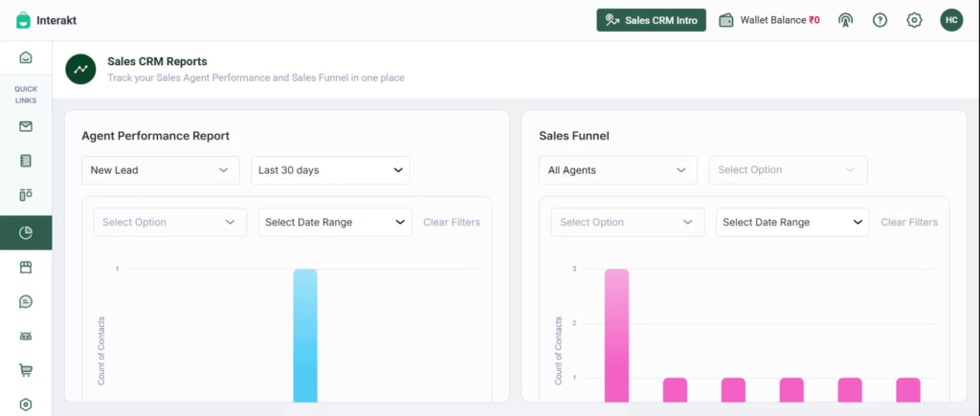
Task: Open Agent Performance Select Date Range dropdown
Action: (335, 223)
